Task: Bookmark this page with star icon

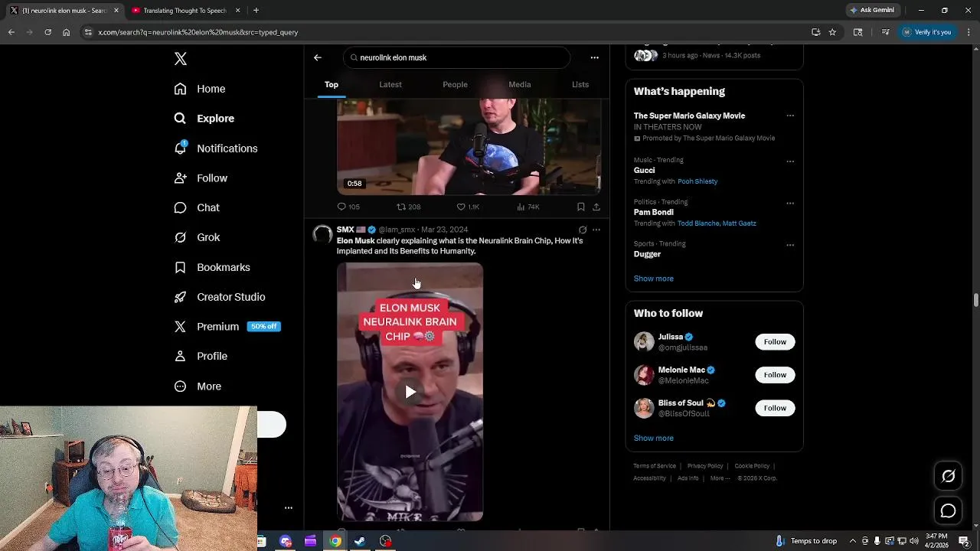Action: 832,32
